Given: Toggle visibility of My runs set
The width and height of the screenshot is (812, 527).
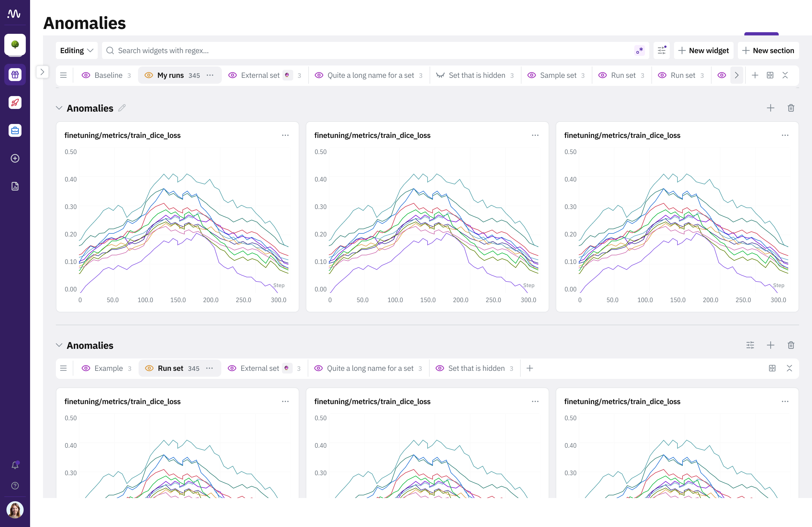Looking at the screenshot, I should pyautogui.click(x=149, y=75).
